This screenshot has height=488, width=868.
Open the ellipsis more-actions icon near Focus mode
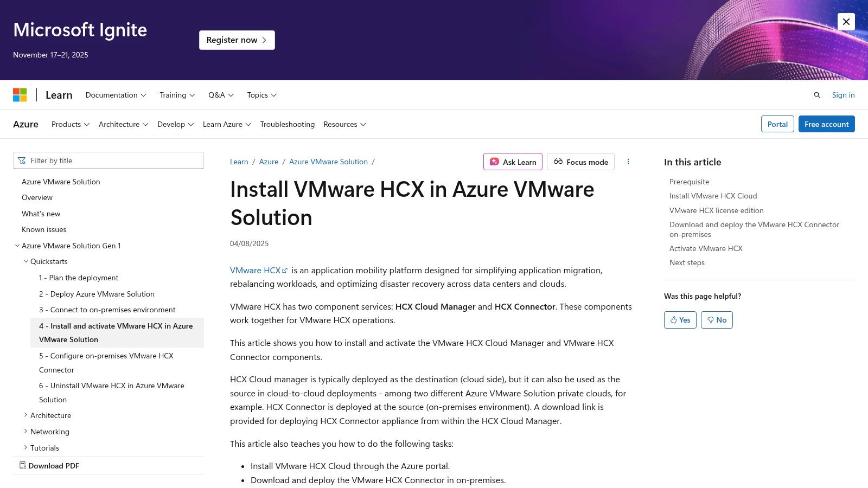(628, 162)
